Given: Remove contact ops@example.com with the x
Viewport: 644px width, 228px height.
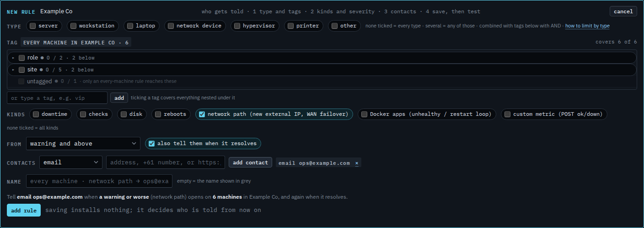Looking at the screenshot, I should [357, 163].
